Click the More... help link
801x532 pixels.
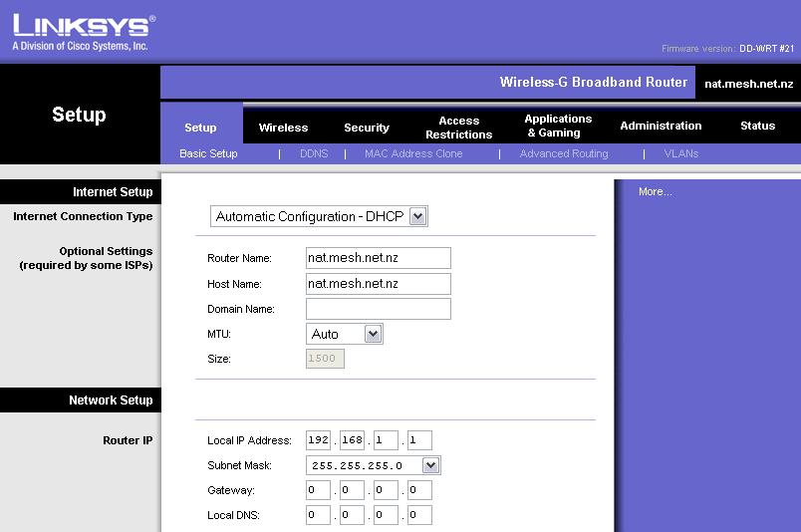pos(656,191)
